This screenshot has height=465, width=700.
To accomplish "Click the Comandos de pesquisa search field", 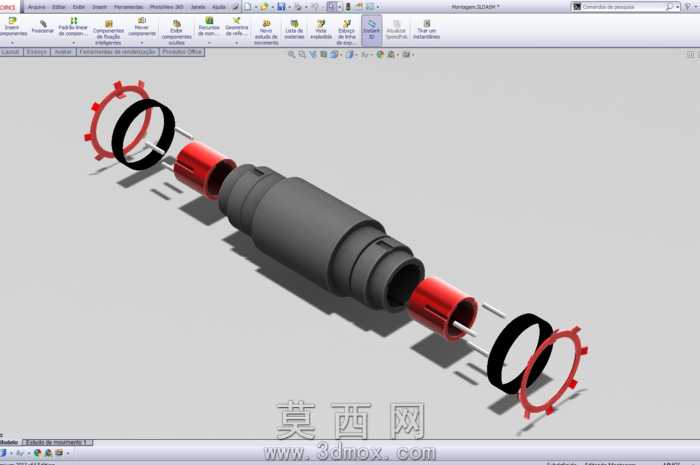I will [623, 7].
